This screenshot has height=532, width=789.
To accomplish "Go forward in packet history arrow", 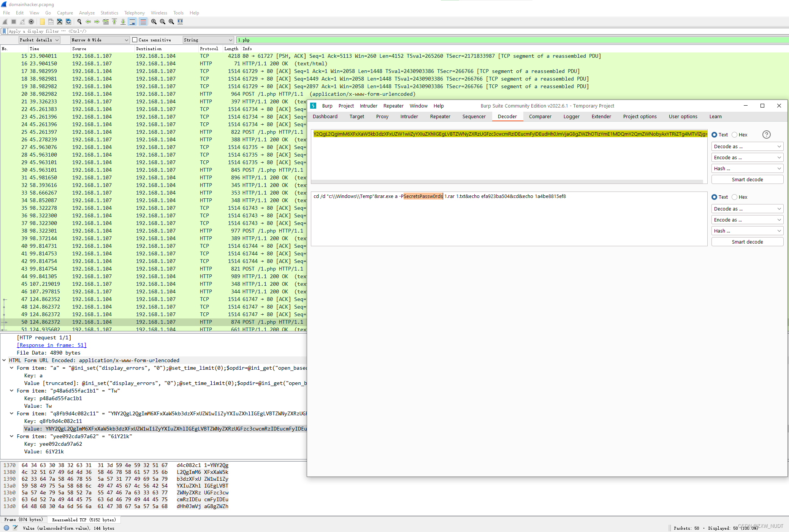I will coord(97,22).
